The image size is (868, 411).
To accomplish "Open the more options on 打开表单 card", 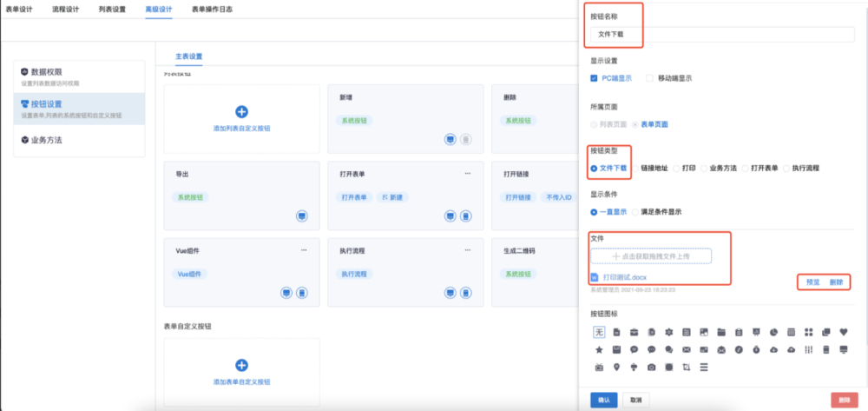I will [x=467, y=173].
